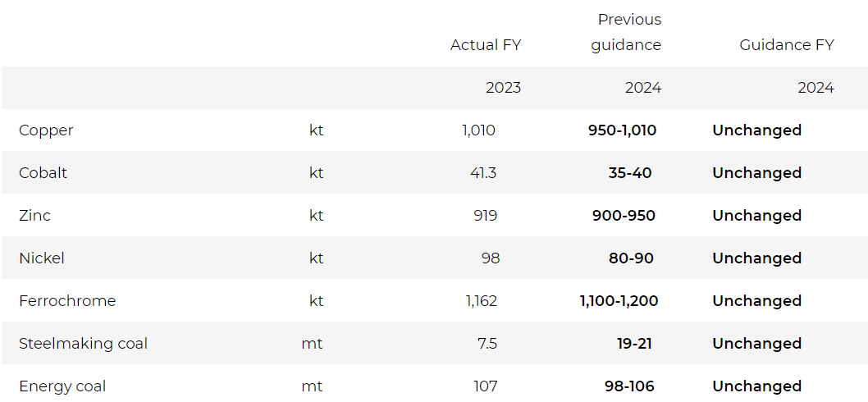The height and width of the screenshot is (402, 868).
Task: Select Nickel's 80-90 guidance range
Action: pyautogui.click(x=631, y=258)
